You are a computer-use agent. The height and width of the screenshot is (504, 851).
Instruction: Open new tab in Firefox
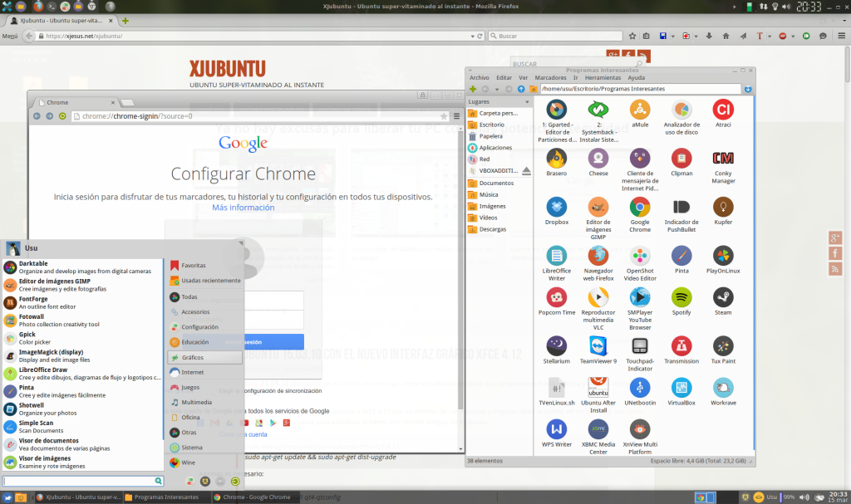tap(125, 21)
